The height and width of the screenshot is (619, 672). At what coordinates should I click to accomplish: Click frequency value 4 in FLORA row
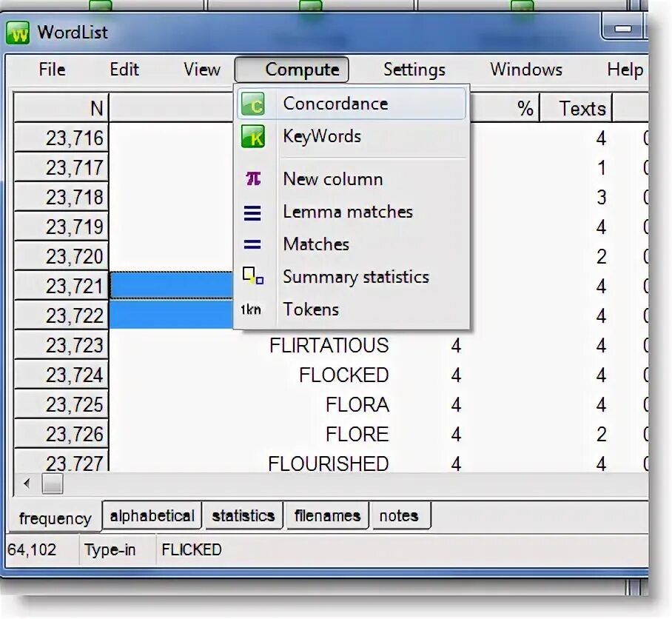tap(456, 405)
